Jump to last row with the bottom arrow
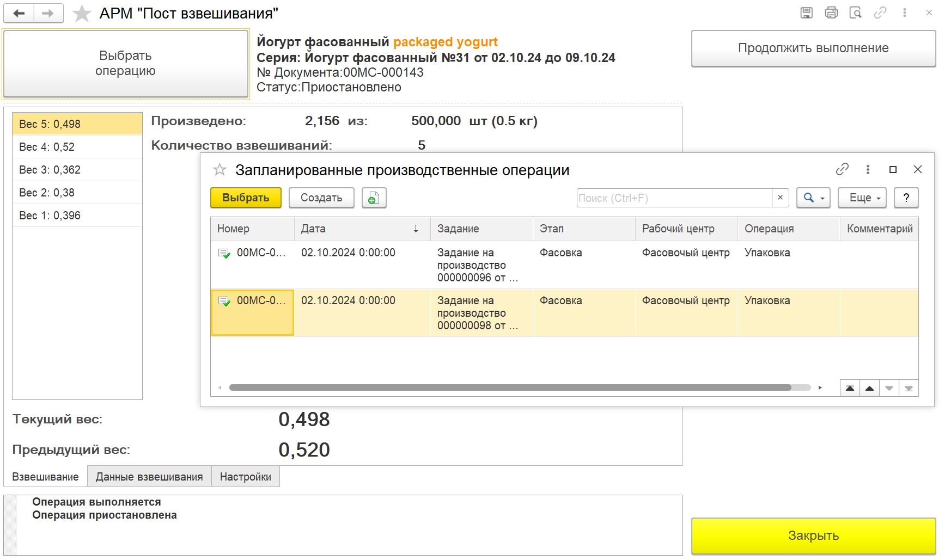945x560 pixels. coord(909,388)
